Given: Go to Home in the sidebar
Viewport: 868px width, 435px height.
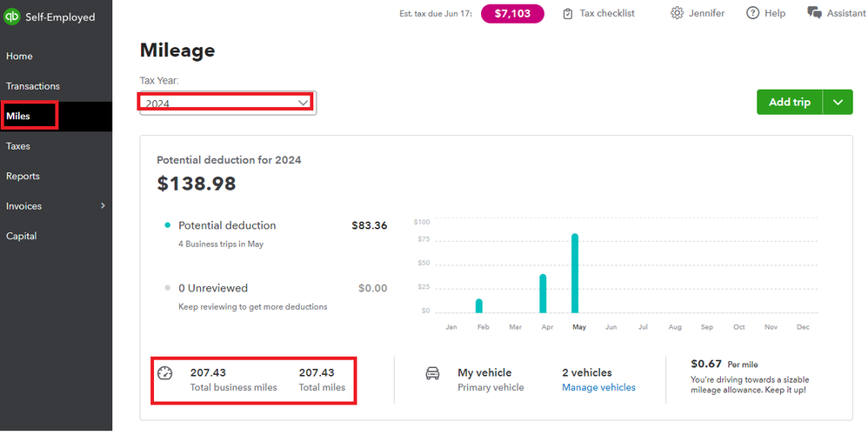Looking at the screenshot, I should pyautogui.click(x=19, y=57).
